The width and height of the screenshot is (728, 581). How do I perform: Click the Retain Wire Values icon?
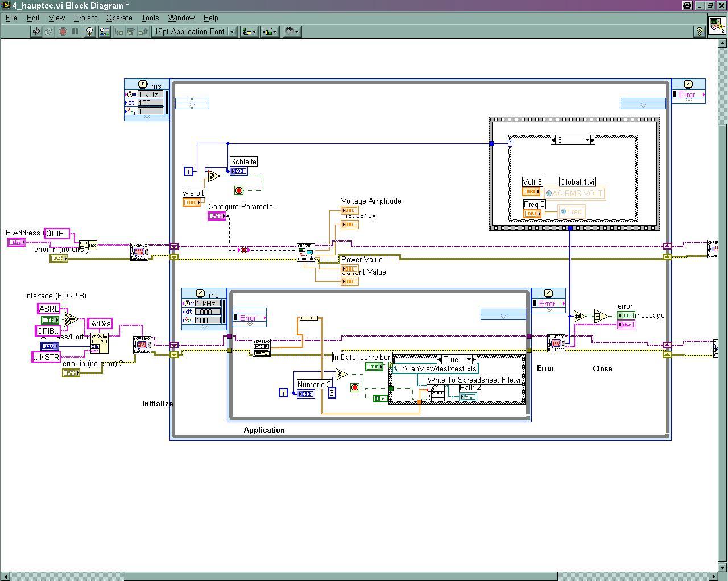[x=104, y=32]
